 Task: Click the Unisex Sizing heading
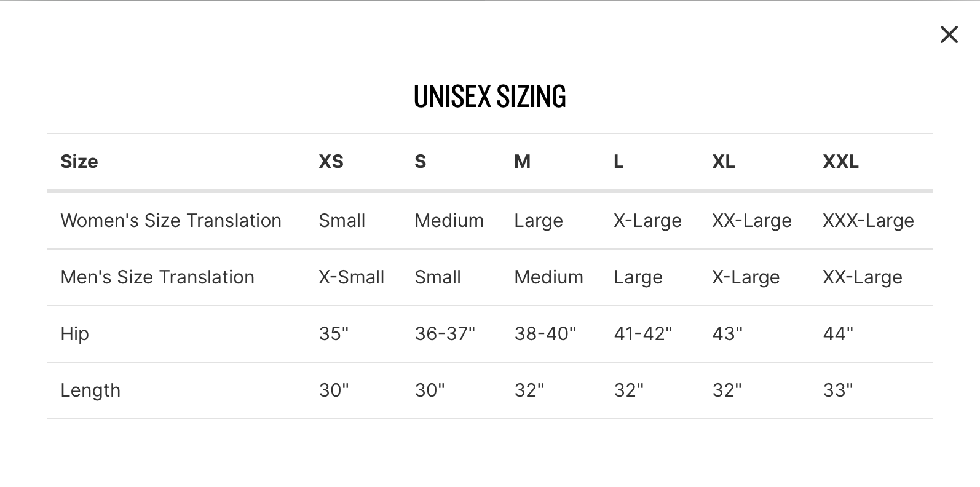click(x=489, y=97)
